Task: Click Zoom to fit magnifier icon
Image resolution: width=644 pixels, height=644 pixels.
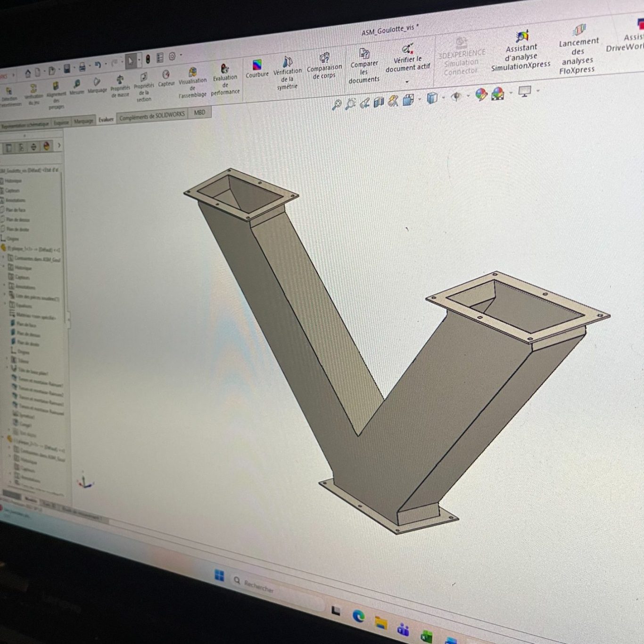Action: click(337, 105)
